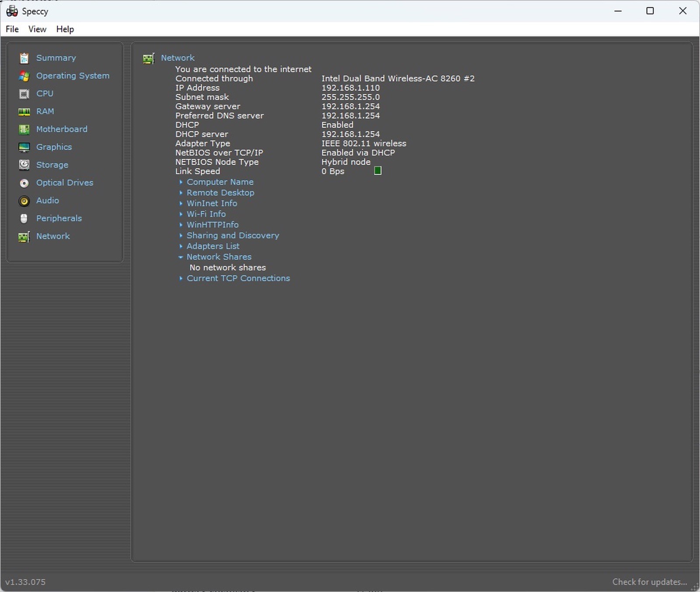Select the Network sidebar label

[53, 236]
